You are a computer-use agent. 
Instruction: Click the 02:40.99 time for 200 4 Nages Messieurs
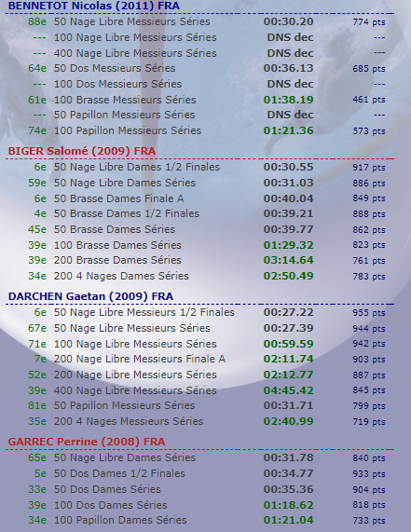288,421
